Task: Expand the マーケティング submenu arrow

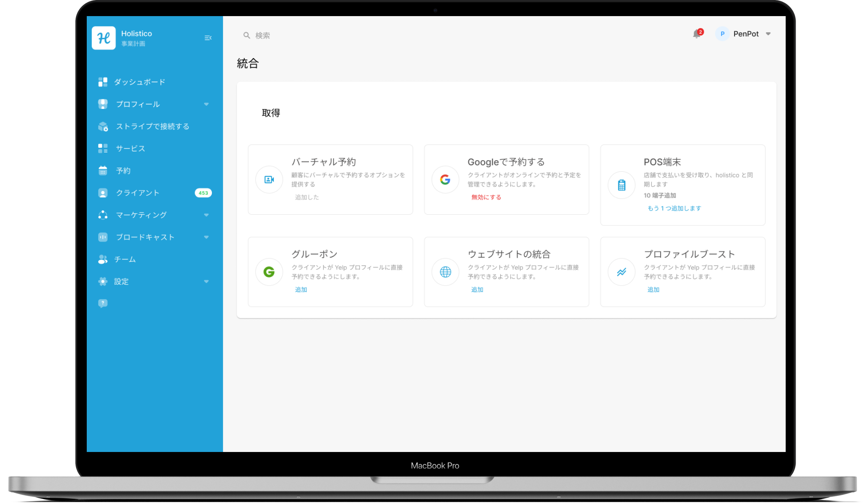Action: (x=207, y=215)
